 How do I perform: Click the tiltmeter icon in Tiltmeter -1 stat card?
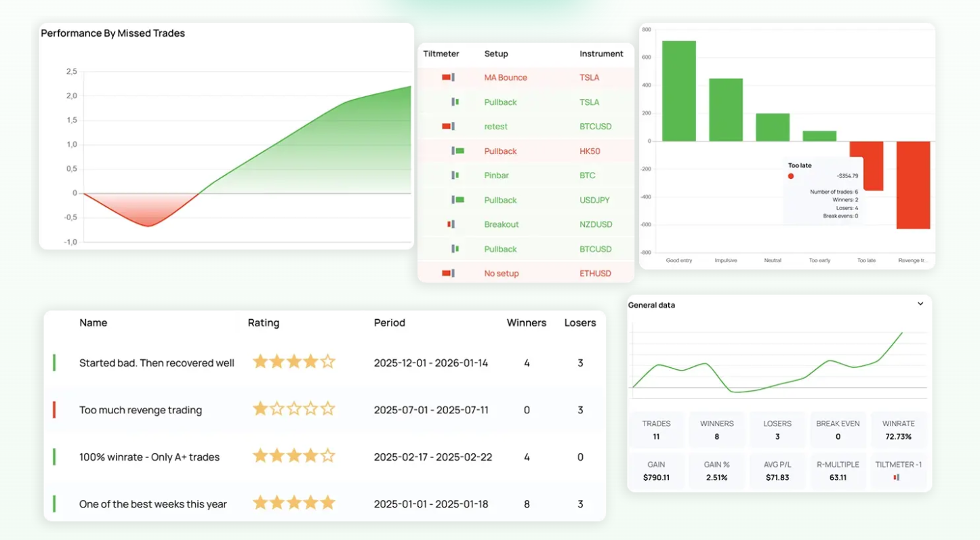(897, 477)
